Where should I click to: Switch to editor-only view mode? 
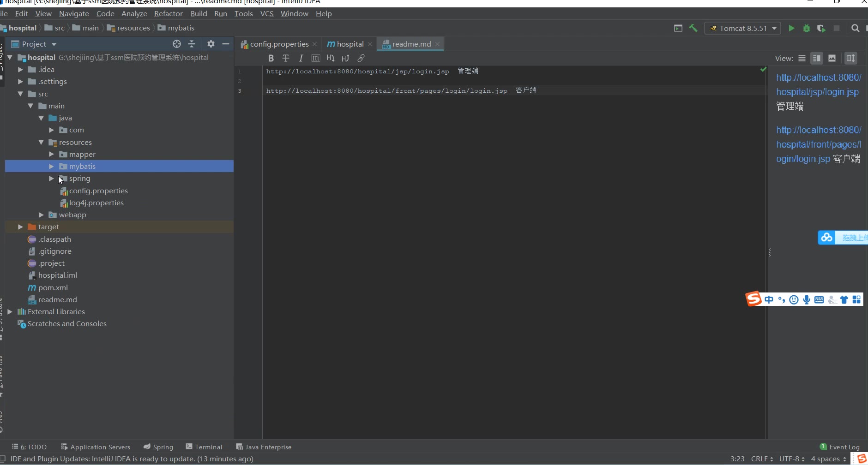(802, 58)
